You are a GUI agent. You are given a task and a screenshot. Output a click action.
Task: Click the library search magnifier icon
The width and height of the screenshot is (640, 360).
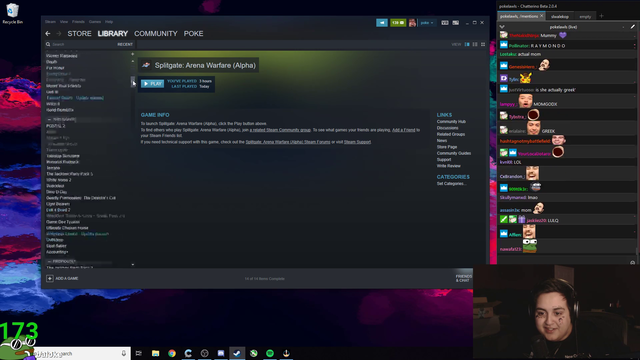pos(48,44)
